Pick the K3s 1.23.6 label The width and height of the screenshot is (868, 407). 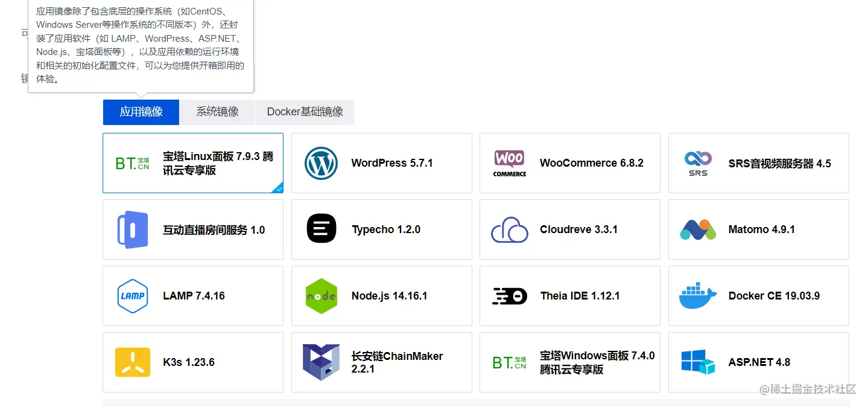click(189, 362)
